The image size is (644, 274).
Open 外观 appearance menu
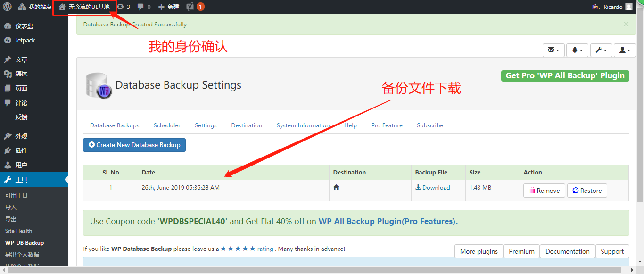click(x=34, y=136)
